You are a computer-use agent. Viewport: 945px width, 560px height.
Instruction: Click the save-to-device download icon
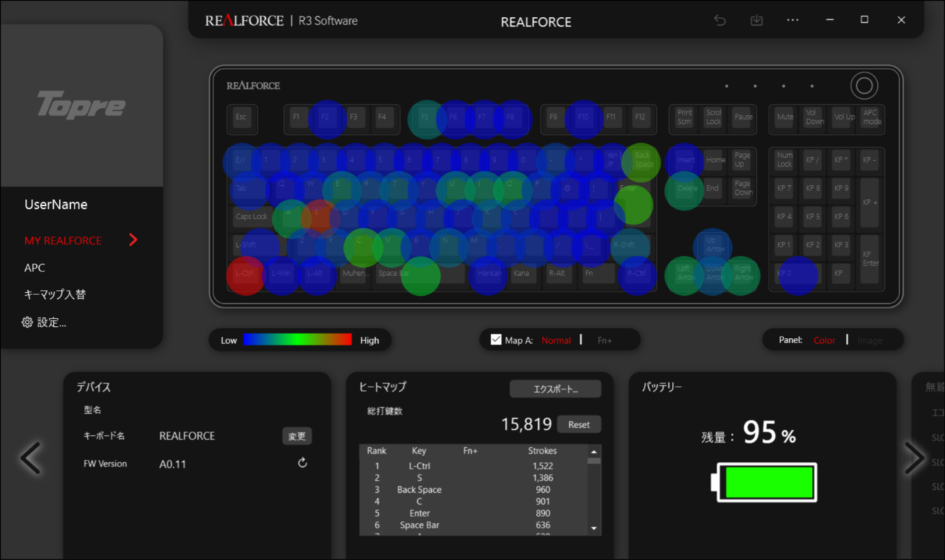[757, 21]
